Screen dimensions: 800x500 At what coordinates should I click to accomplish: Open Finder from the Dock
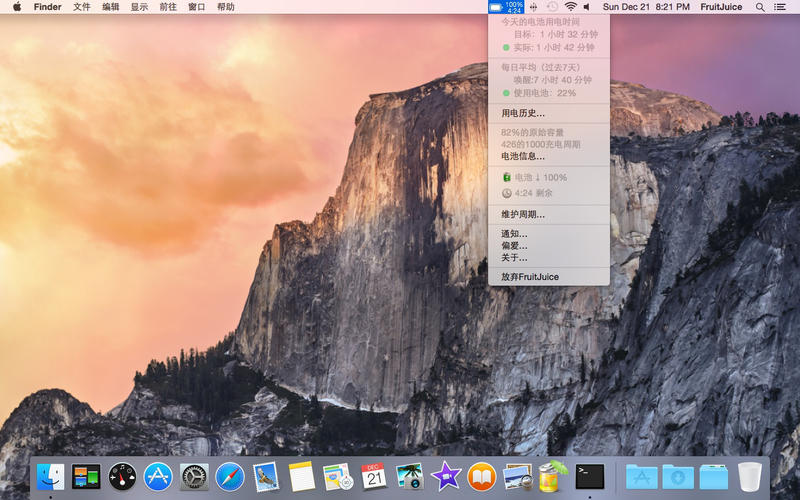[x=51, y=477]
